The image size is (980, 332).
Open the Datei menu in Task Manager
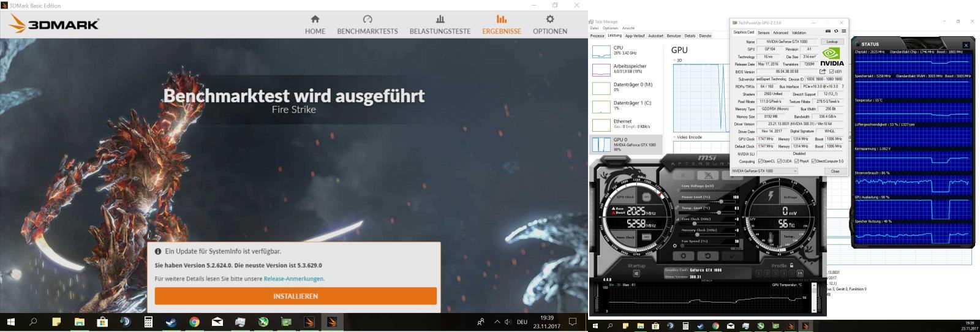tap(594, 28)
